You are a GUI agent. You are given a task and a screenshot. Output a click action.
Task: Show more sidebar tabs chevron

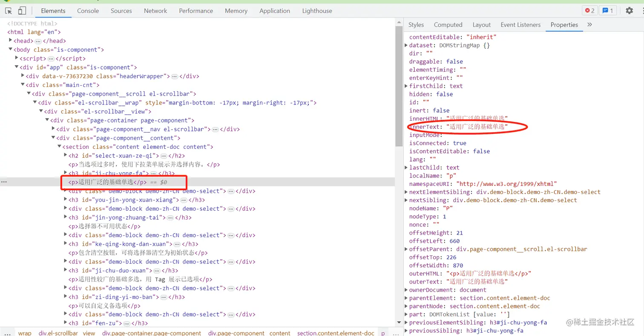(x=589, y=25)
